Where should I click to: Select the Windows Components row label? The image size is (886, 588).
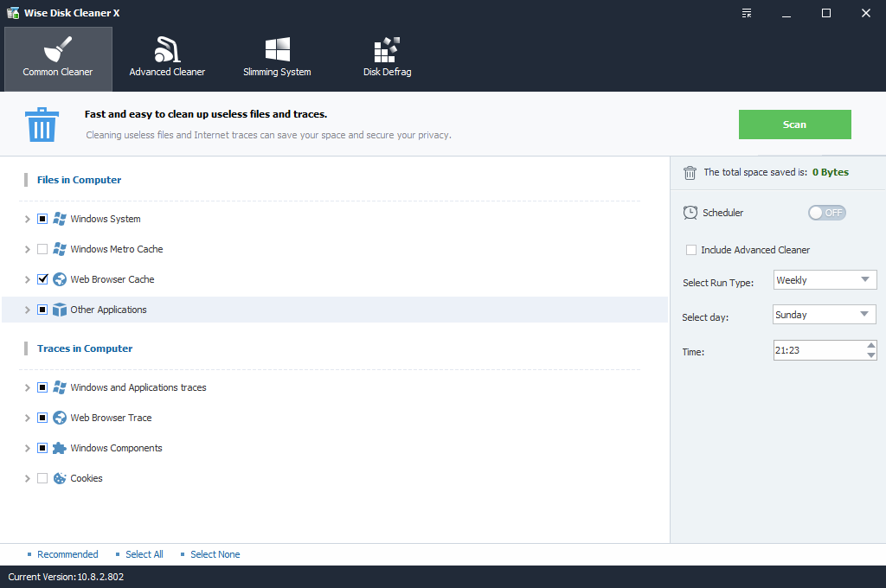(x=116, y=448)
